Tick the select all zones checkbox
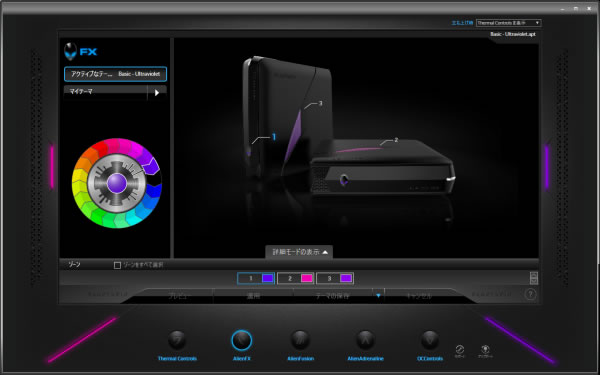 tap(117, 265)
